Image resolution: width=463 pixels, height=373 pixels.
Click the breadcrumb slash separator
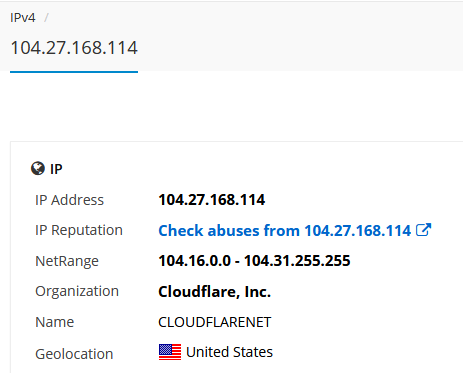(x=46, y=18)
